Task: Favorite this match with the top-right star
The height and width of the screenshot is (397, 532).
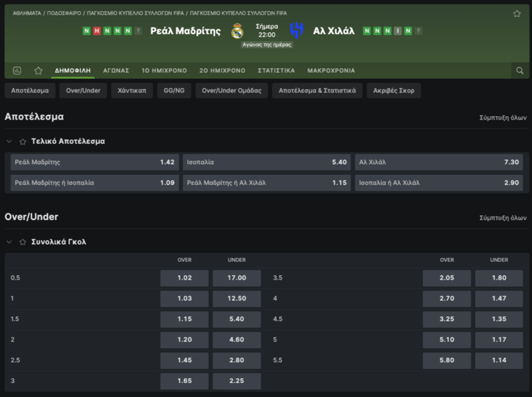Action: pyautogui.click(x=517, y=13)
